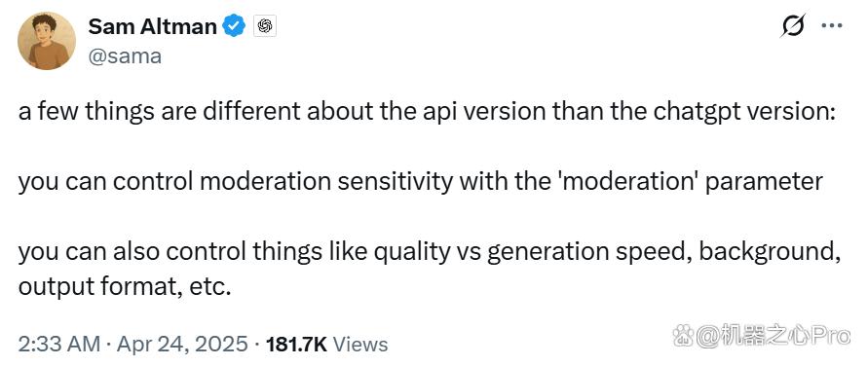Click the 2:33 AM timestamp

click(59, 344)
